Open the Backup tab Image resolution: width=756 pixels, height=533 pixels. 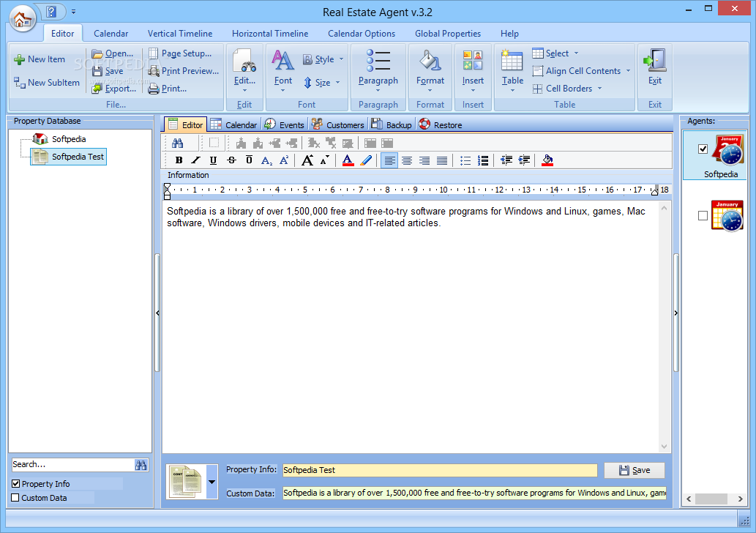(392, 124)
